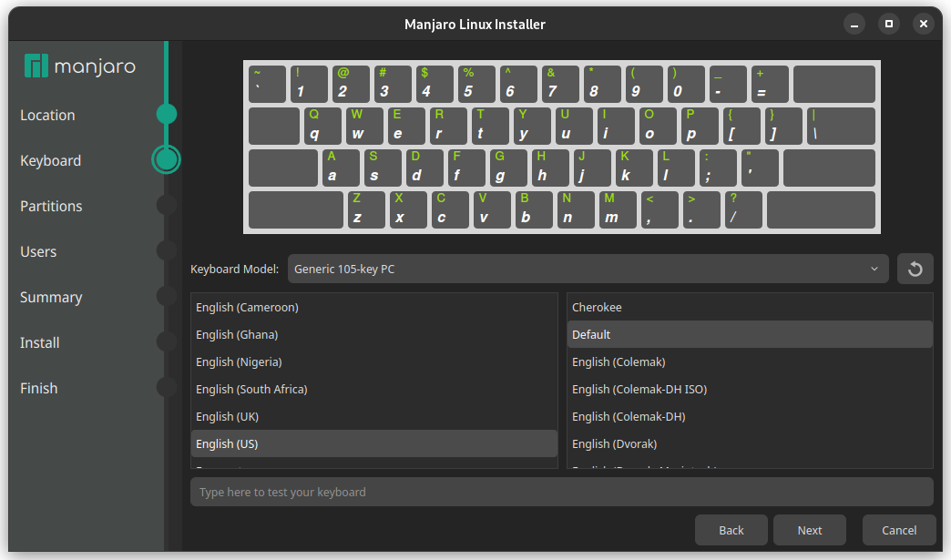Click the Z key in keyboard preview
The image size is (951, 560).
click(x=366, y=209)
